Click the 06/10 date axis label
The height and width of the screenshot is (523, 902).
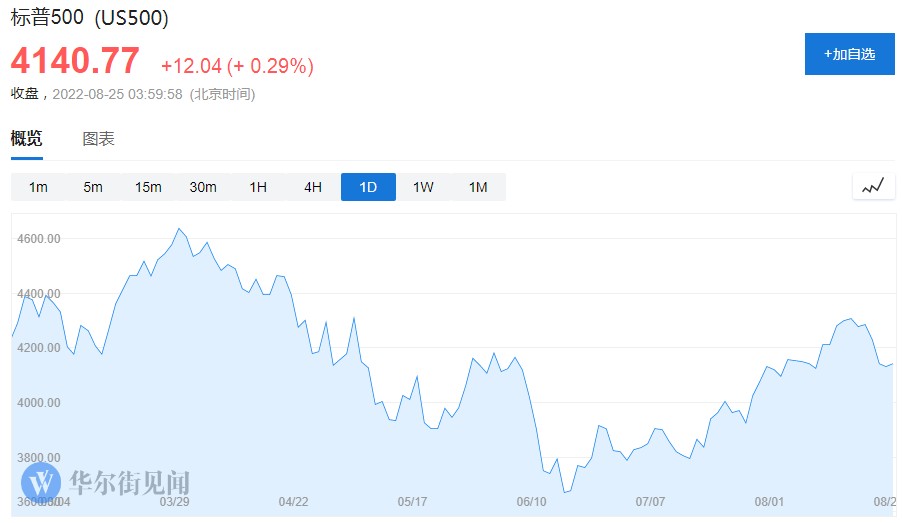[x=531, y=501]
